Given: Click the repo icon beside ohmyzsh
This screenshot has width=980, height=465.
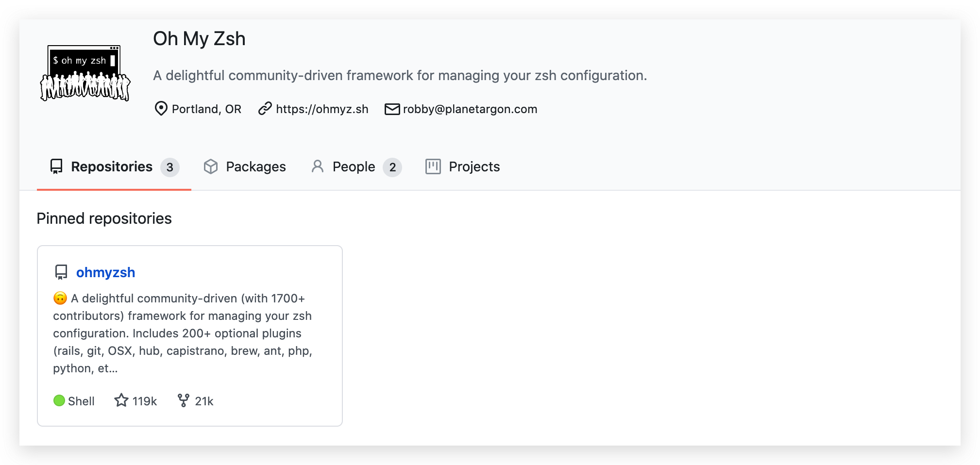Looking at the screenshot, I should coord(61,272).
